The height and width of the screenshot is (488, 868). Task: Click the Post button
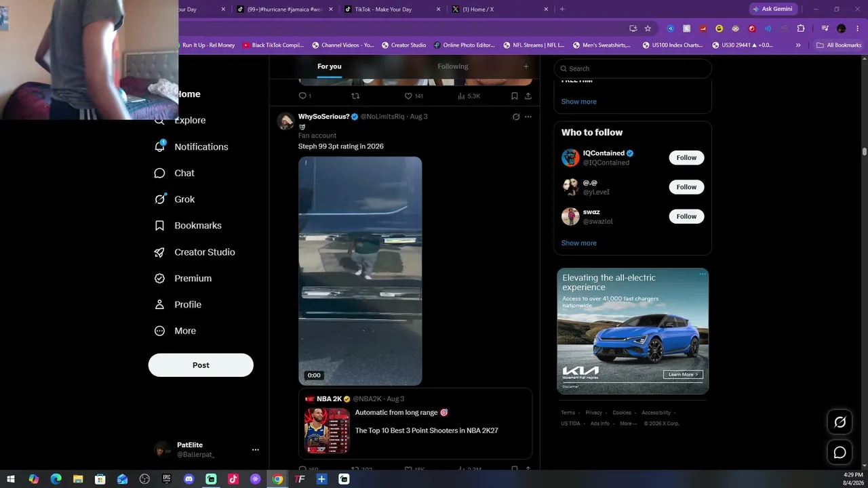point(201,365)
